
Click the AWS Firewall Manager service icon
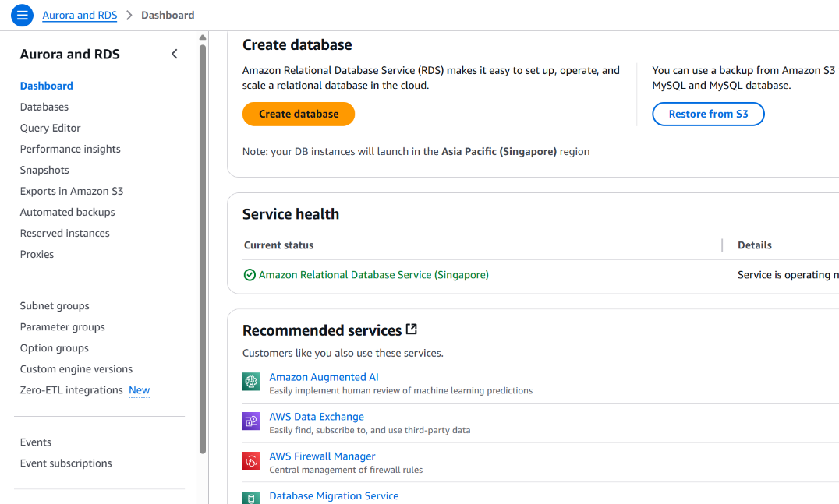(252, 460)
